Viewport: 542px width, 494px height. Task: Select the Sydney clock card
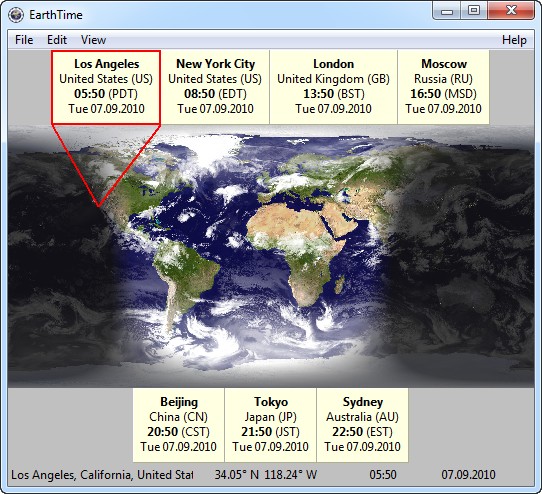[362, 425]
